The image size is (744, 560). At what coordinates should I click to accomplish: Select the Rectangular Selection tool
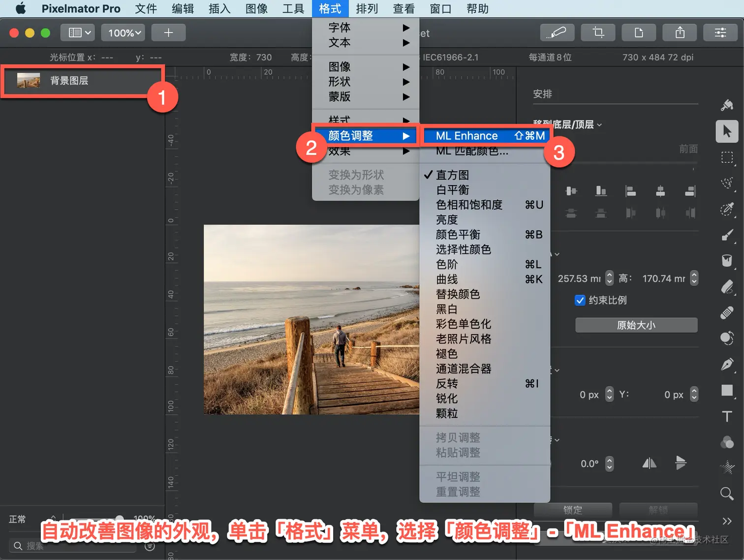click(x=727, y=157)
